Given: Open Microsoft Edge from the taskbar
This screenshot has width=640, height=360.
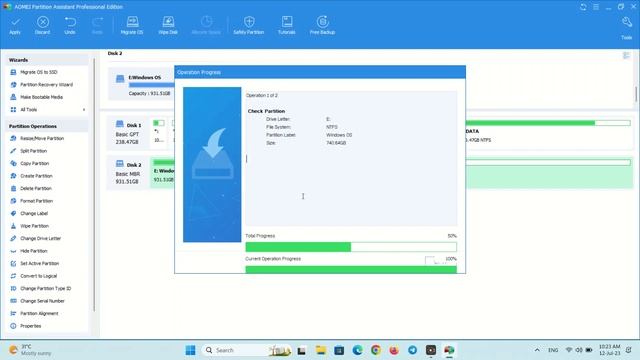Looking at the screenshot, I should [x=358, y=350].
